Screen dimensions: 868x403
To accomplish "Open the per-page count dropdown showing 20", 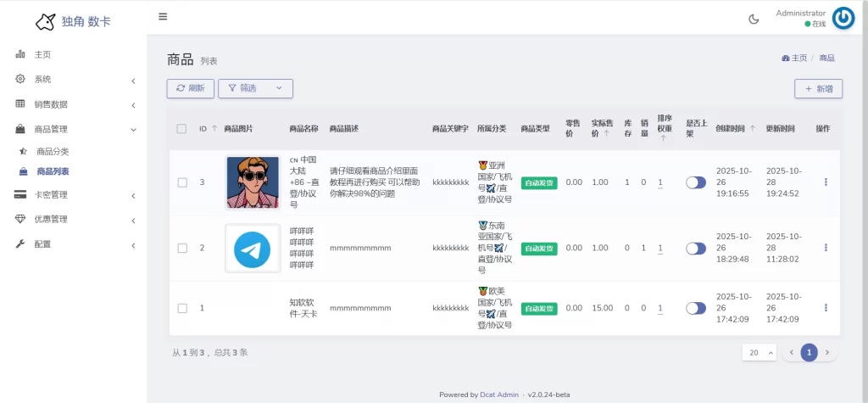I will point(759,352).
